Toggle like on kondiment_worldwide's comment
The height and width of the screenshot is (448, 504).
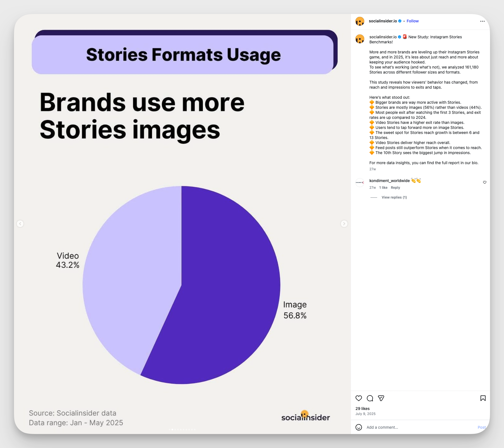[x=485, y=182]
